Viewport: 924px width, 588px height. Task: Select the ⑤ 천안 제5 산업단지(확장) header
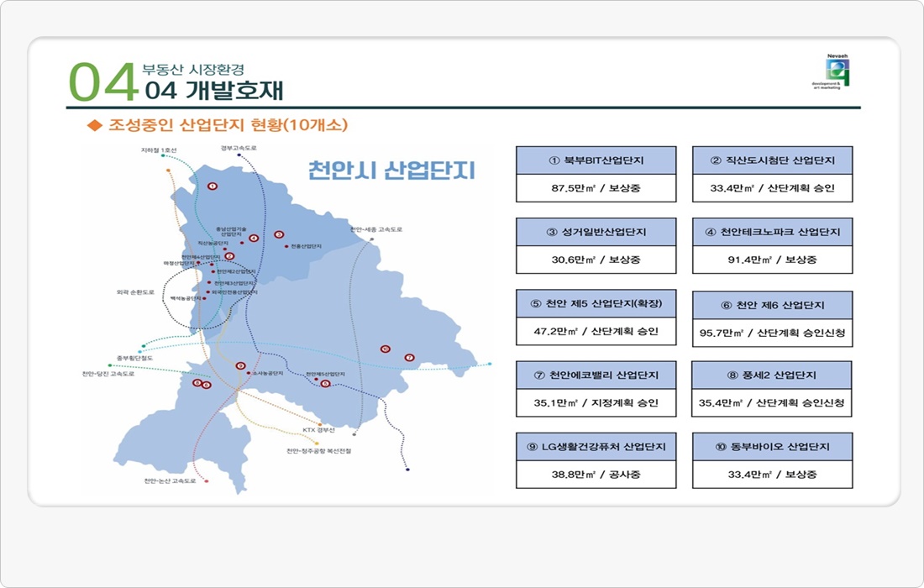pyautogui.click(x=596, y=303)
